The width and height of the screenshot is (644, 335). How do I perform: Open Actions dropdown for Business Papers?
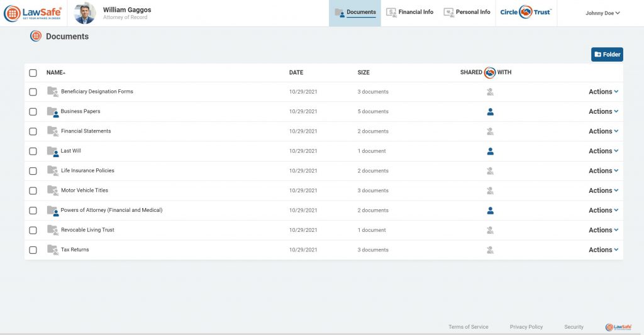[603, 111]
